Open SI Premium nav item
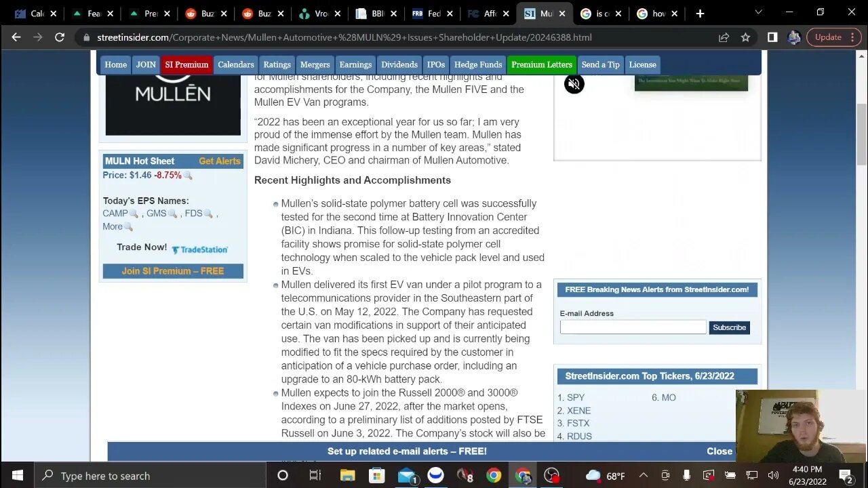Image resolution: width=868 pixels, height=488 pixels. coord(186,64)
